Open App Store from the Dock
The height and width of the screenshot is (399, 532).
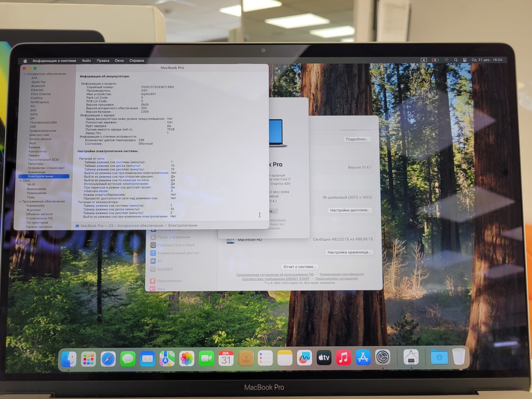tap(363, 358)
